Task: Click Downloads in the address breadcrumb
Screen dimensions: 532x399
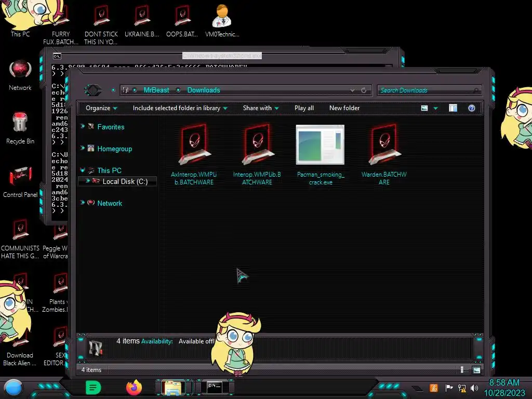Action: (x=204, y=90)
